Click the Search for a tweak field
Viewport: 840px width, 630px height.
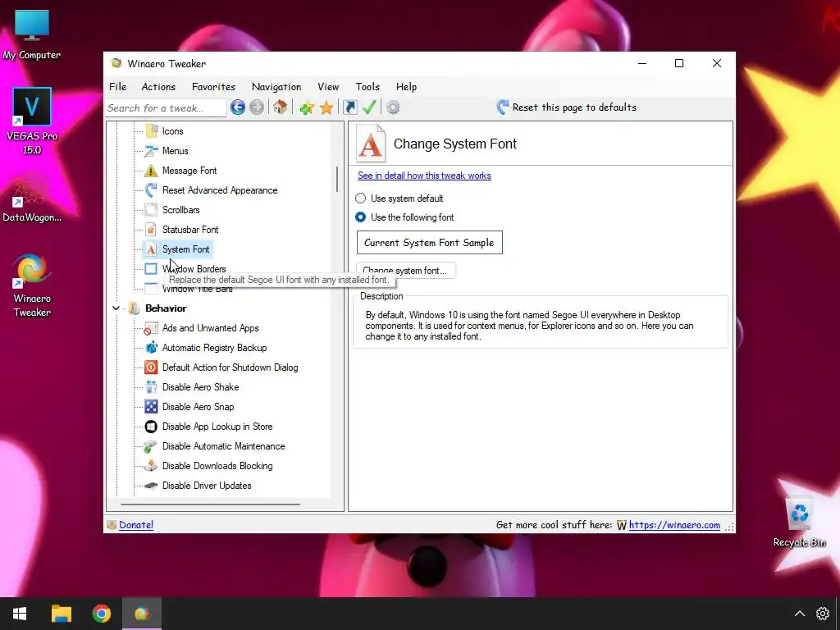click(166, 108)
